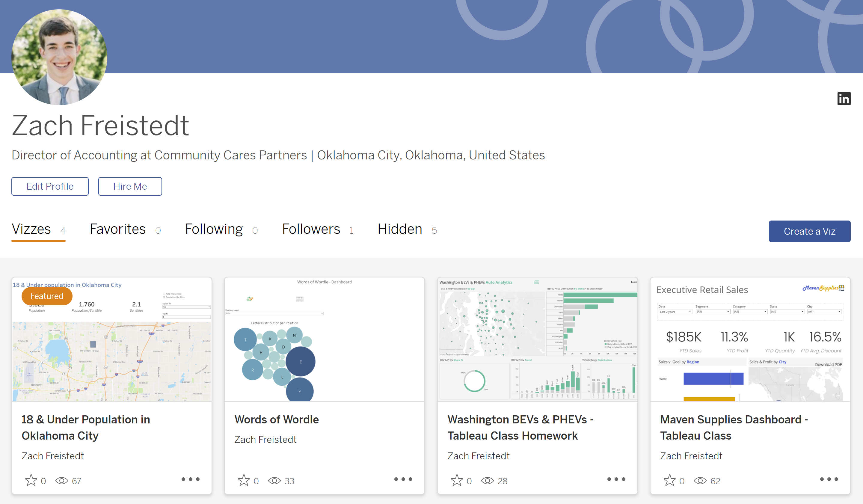Open the LinkedIn profile icon
This screenshot has width=863, height=504.
tap(844, 99)
